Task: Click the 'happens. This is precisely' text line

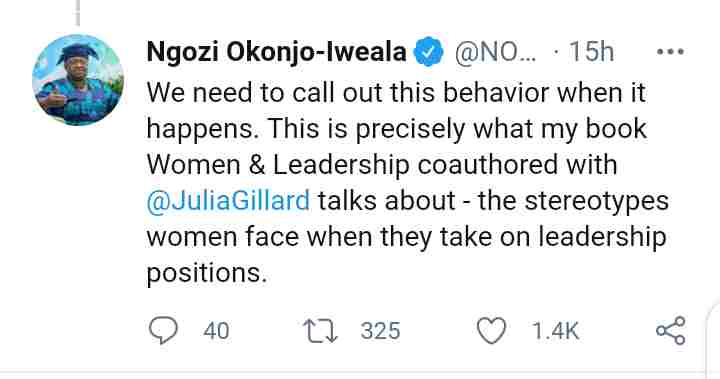Action: click(x=397, y=129)
